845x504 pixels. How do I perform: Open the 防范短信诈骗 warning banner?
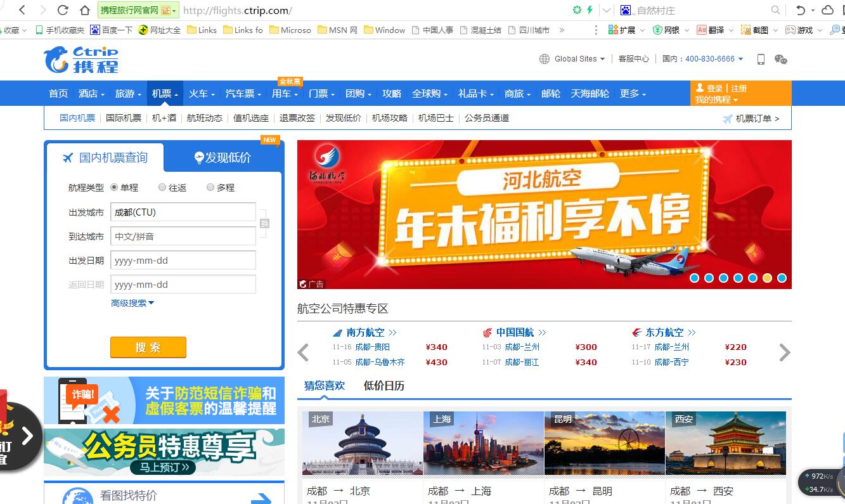tap(164, 401)
